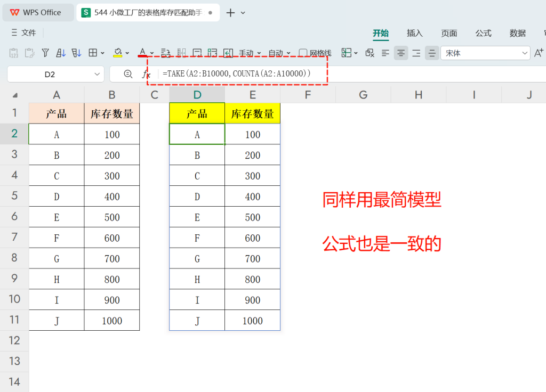
Task: Open the 手动 dropdown
Action: click(250, 53)
